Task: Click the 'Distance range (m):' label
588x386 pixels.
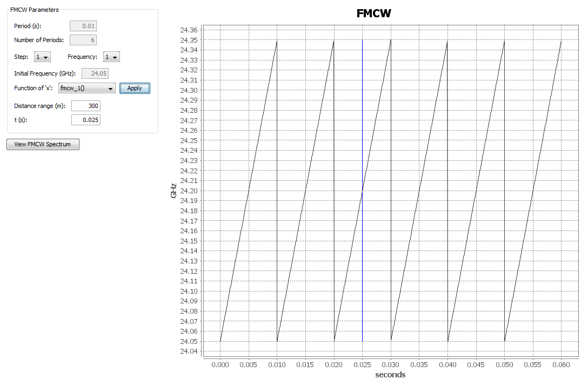Action: [39, 106]
